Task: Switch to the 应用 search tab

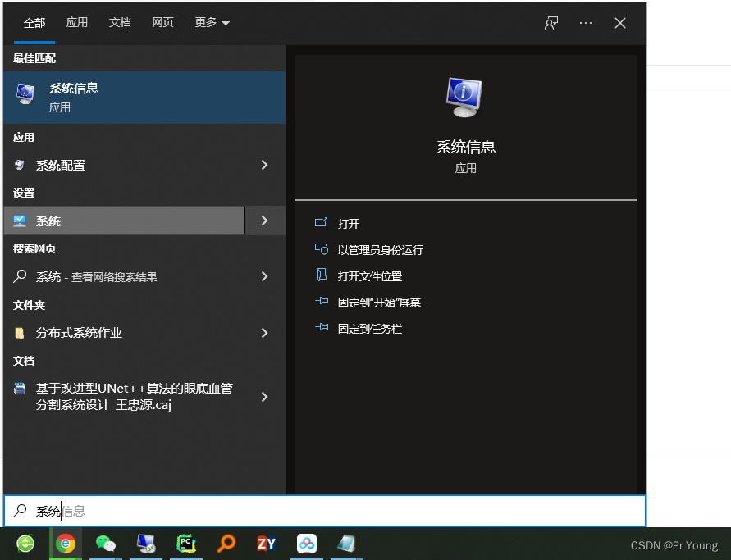Action: [77, 22]
